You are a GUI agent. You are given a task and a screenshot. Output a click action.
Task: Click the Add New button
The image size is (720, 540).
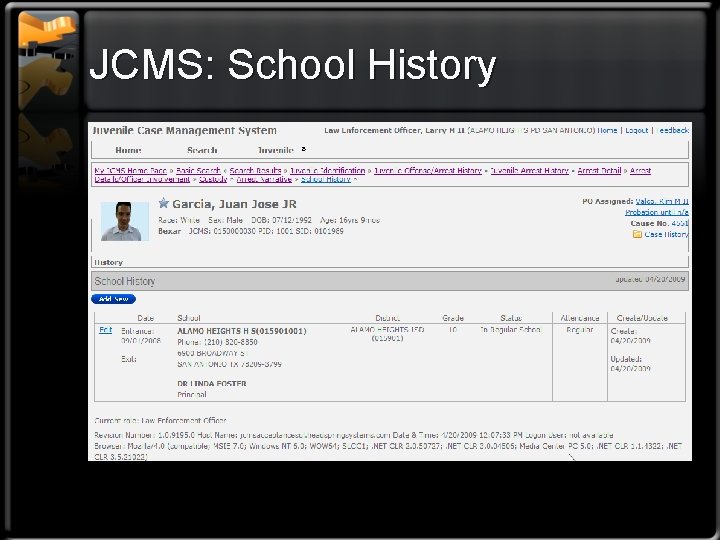[113, 299]
